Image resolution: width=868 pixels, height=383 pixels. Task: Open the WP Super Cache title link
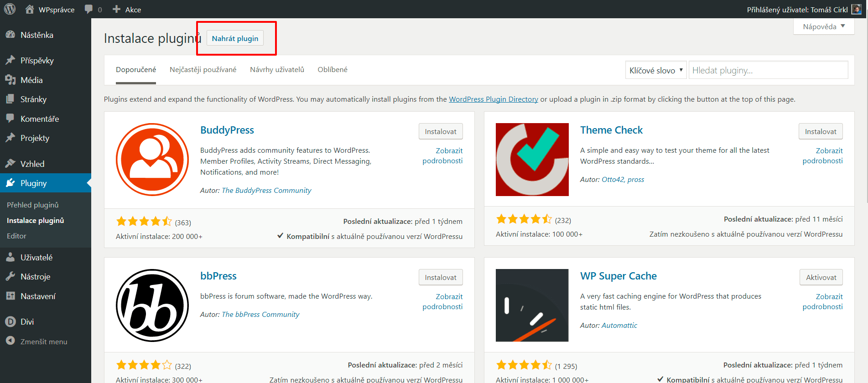tap(619, 276)
